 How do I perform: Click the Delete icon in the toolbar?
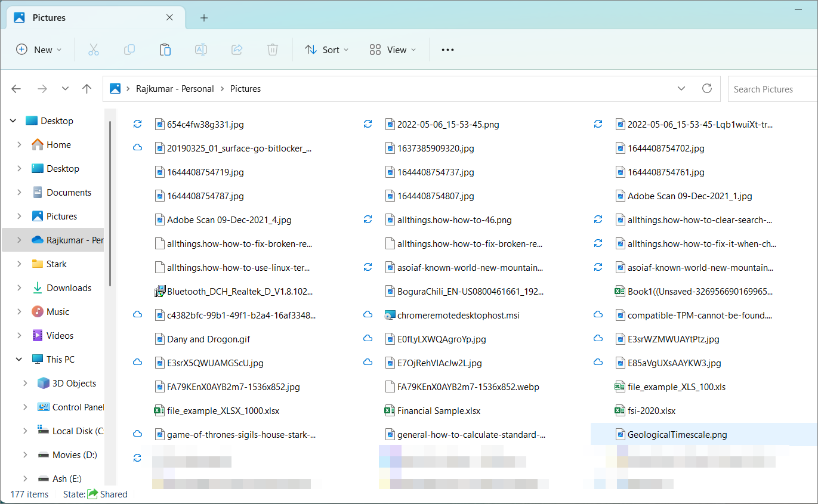272,50
